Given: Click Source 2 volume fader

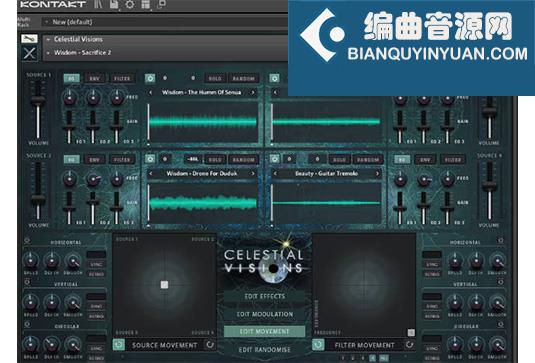Looking at the screenshot, I should [x=38, y=201].
